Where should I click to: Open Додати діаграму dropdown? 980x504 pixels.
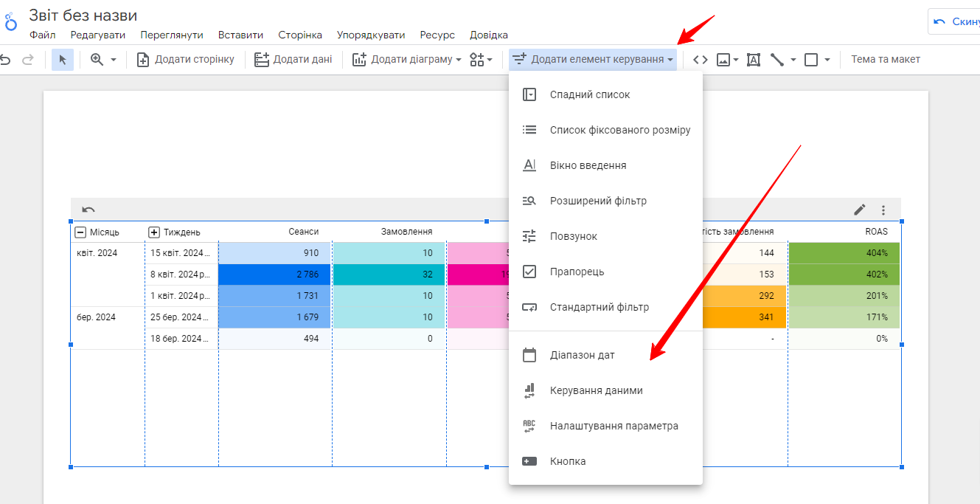click(406, 60)
